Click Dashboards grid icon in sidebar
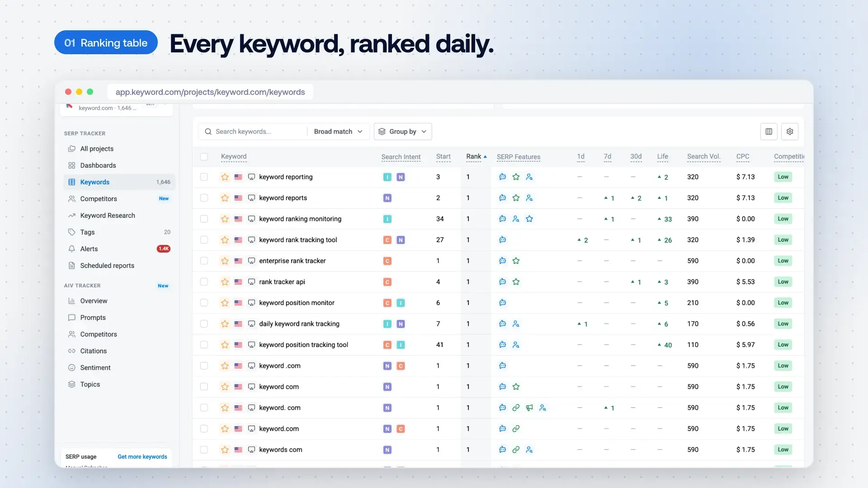 tap(71, 165)
